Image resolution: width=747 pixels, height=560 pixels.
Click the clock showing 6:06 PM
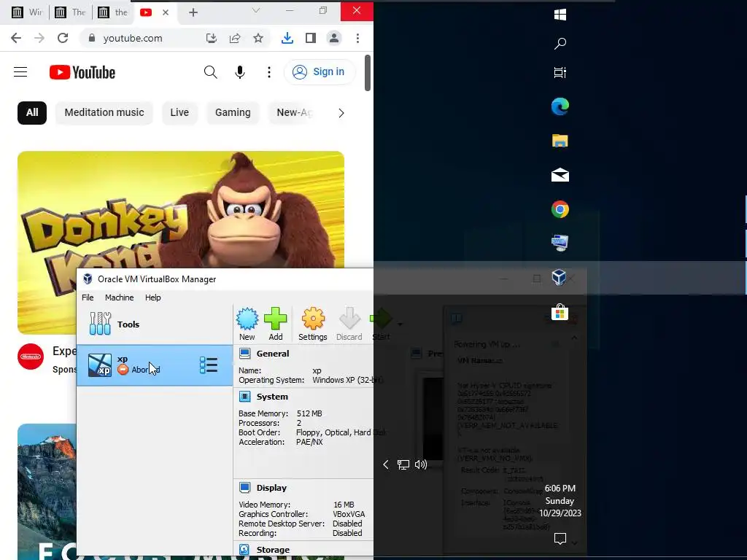pos(560,500)
